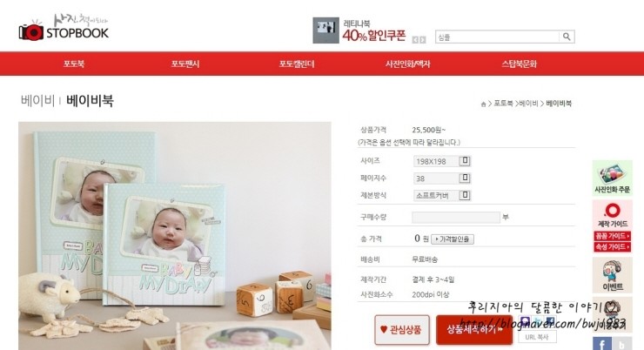
Task: Open the 포토북 menu
Action: tap(74, 64)
